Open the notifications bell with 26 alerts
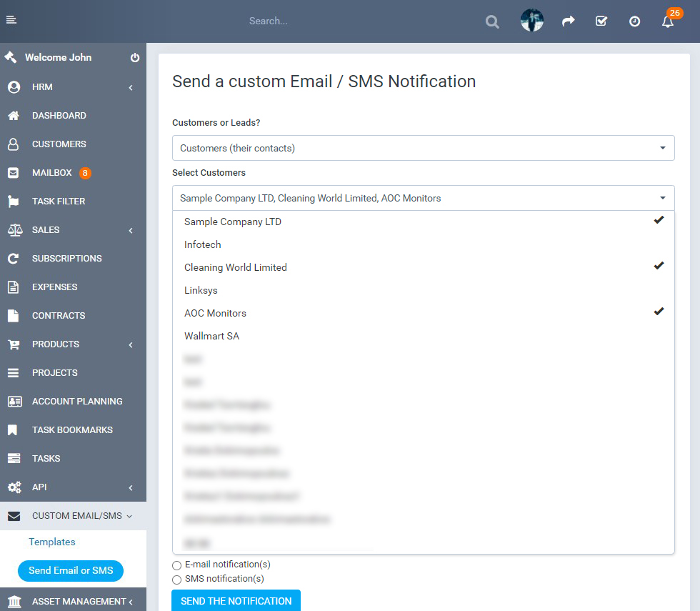The height and width of the screenshot is (611, 700). pyautogui.click(x=667, y=21)
